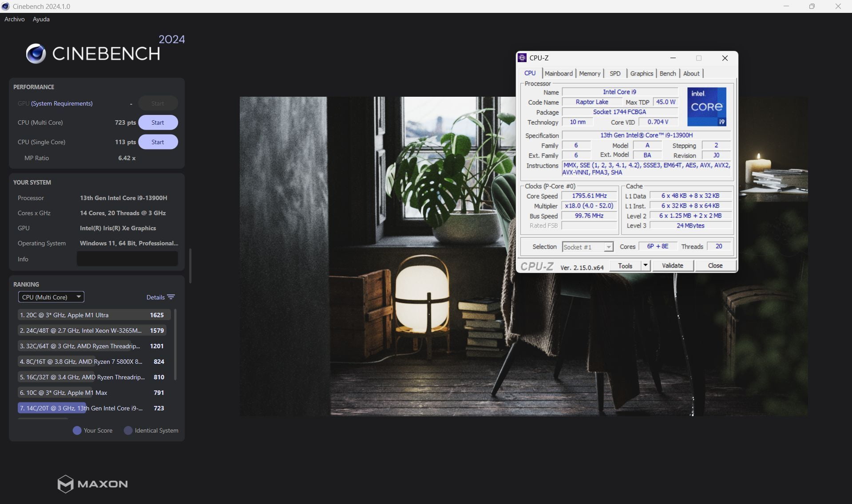Minimize the Cinebench window
852x504 pixels.
point(786,6)
